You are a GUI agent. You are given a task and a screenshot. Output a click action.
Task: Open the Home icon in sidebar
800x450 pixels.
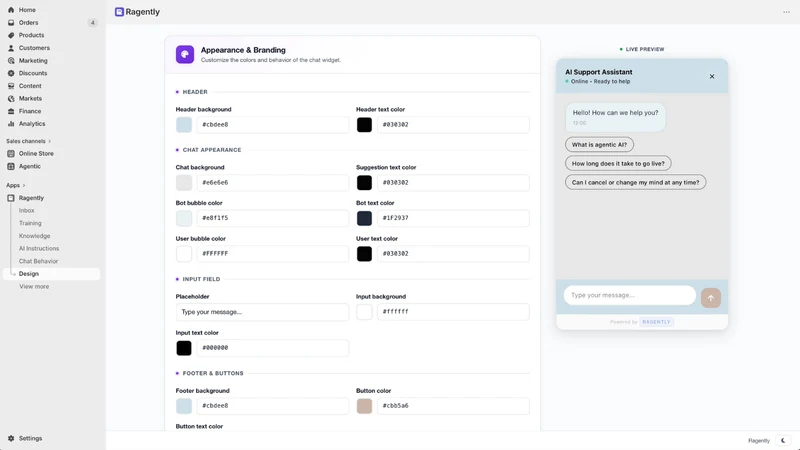click(11, 10)
